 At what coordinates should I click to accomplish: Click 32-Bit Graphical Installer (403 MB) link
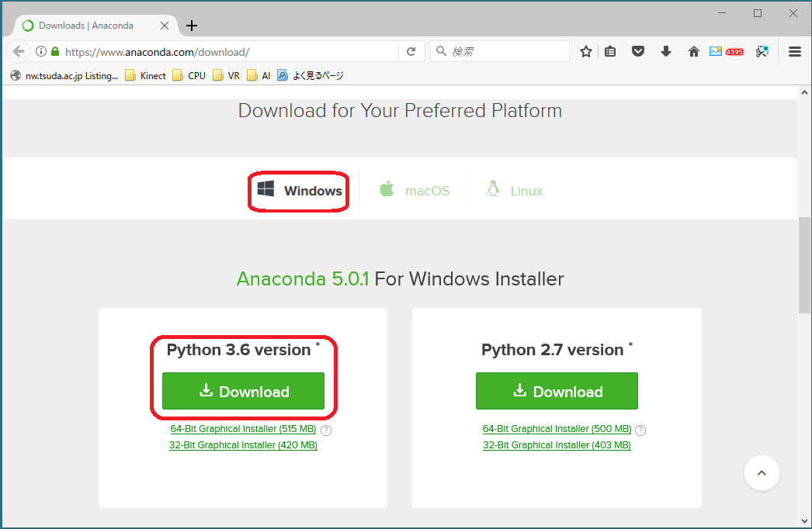(x=557, y=445)
